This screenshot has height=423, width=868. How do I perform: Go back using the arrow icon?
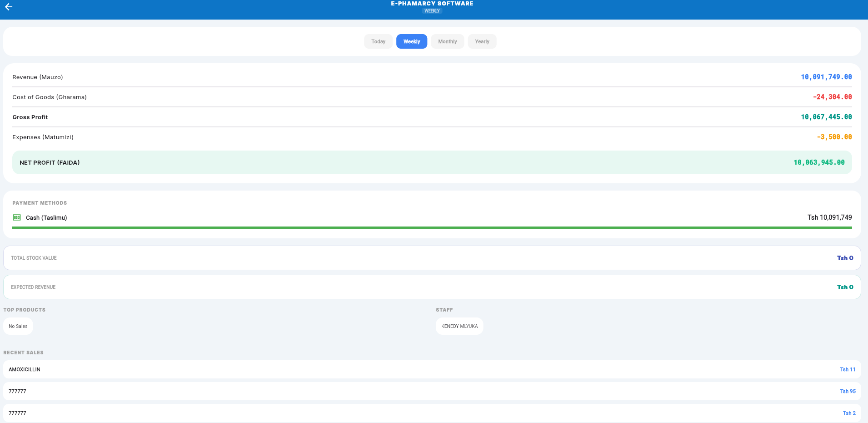click(9, 7)
